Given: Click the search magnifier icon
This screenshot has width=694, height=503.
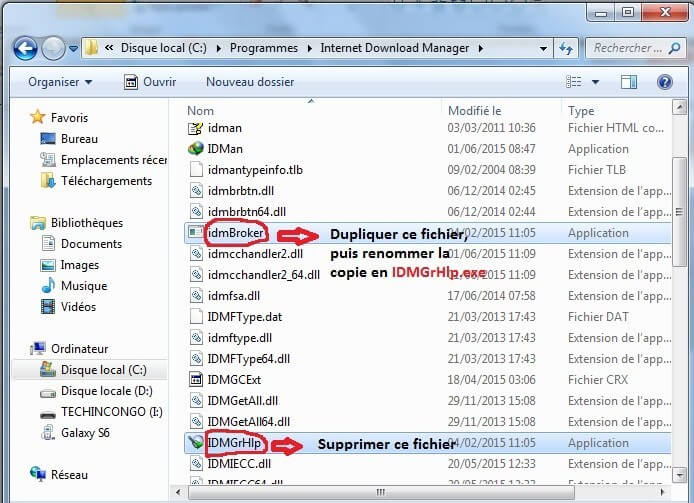Looking at the screenshot, I should [675, 48].
